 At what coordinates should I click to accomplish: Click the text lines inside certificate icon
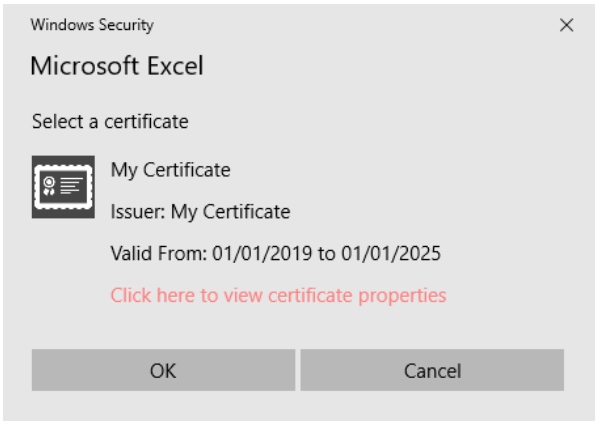(x=71, y=186)
